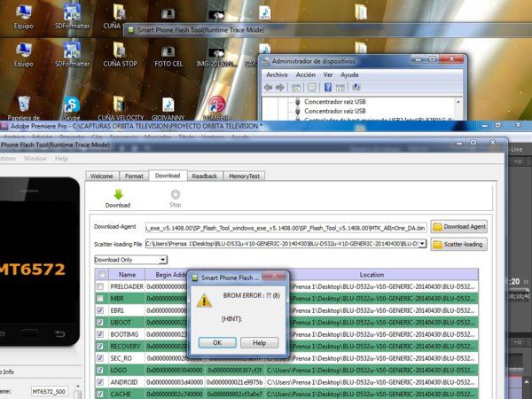Uncheck the EBR1 checkbox

click(100, 310)
